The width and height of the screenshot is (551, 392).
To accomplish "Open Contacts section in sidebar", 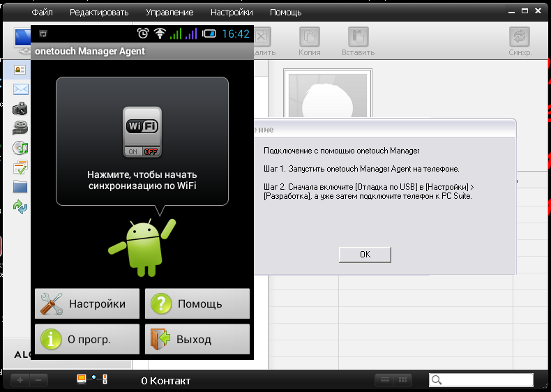I will tap(20, 70).
